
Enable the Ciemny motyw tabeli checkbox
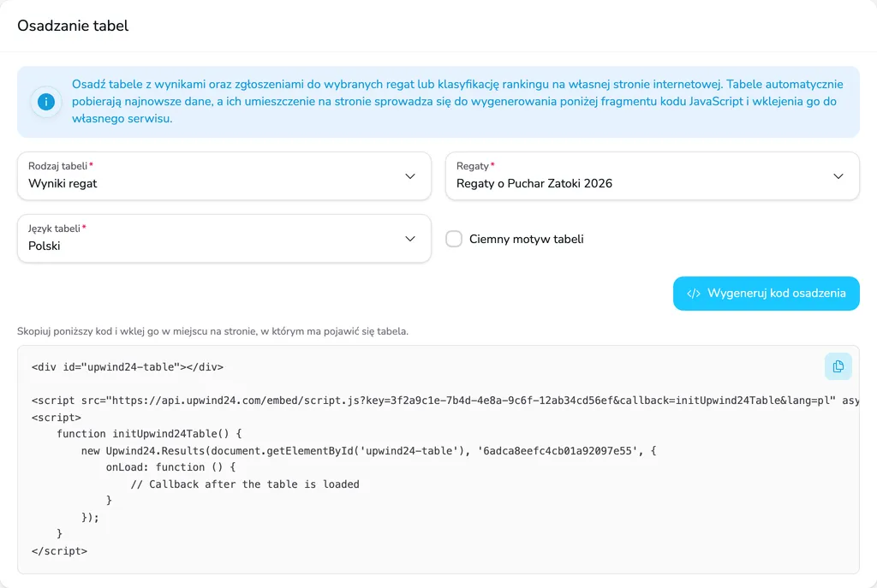coord(454,240)
